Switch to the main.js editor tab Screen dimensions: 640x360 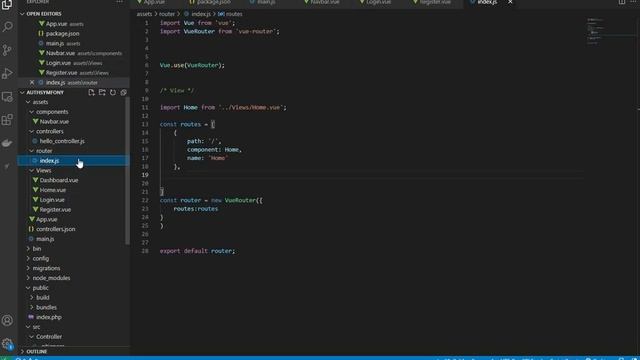(265, 2)
